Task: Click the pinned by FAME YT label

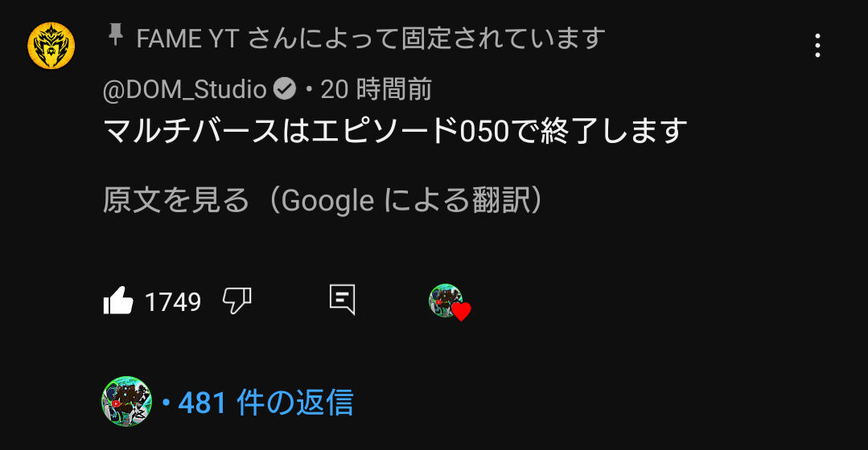Action: coord(370,38)
